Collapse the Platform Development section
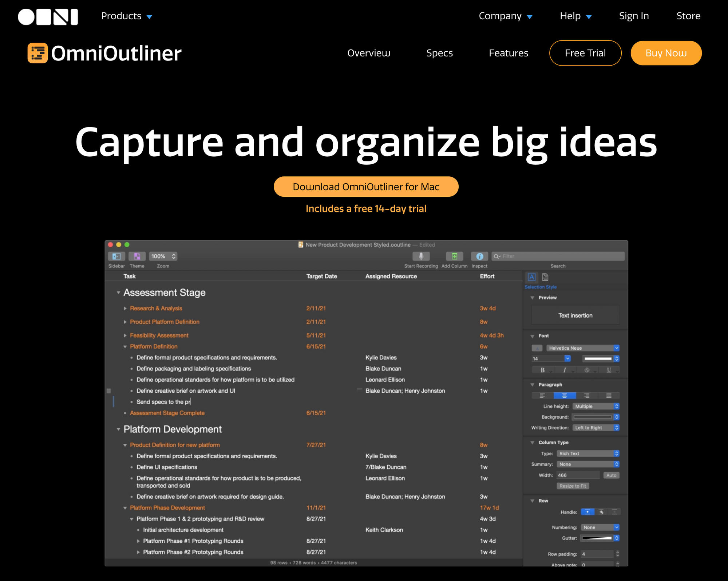The height and width of the screenshot is (581, 728). [118, 429]
